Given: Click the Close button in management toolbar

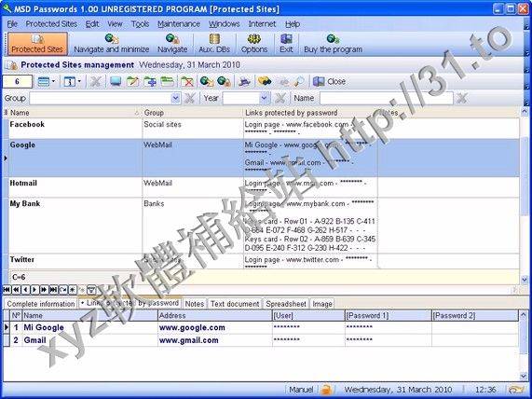Looking at the screenshot, I should [329, 81].
